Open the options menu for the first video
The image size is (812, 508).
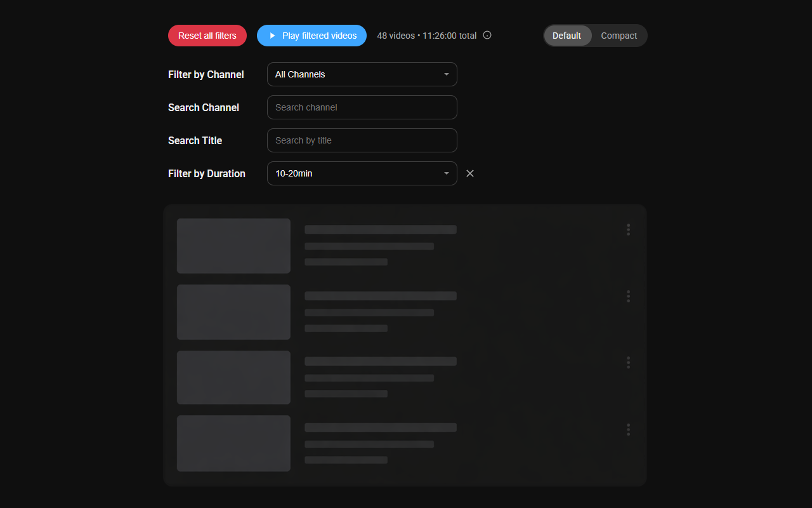[x=628, y=230]
